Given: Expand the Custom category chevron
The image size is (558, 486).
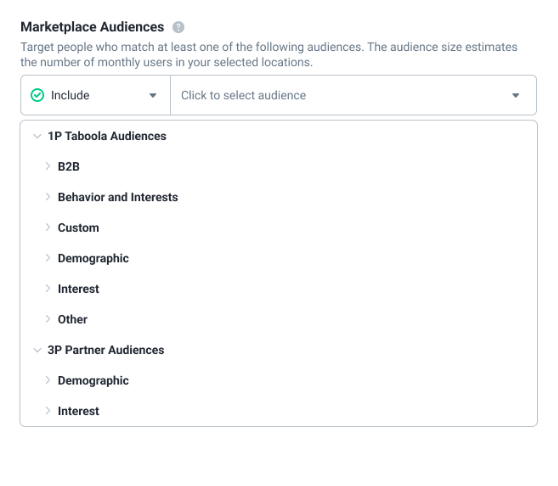Looking at the screenshot, I should pyautogui.click(x=48, y=227).
